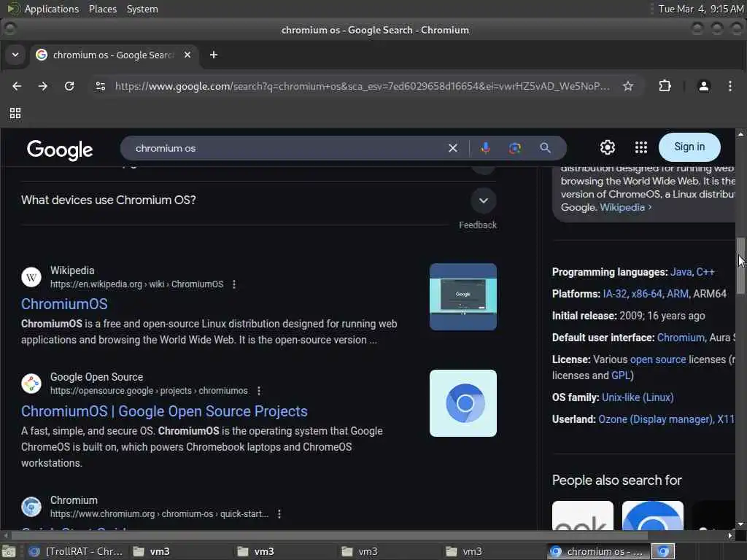This screenshot has width=747, height=560.
Task: Click Google Open Source favicon
Action: (x=31, y=384)
